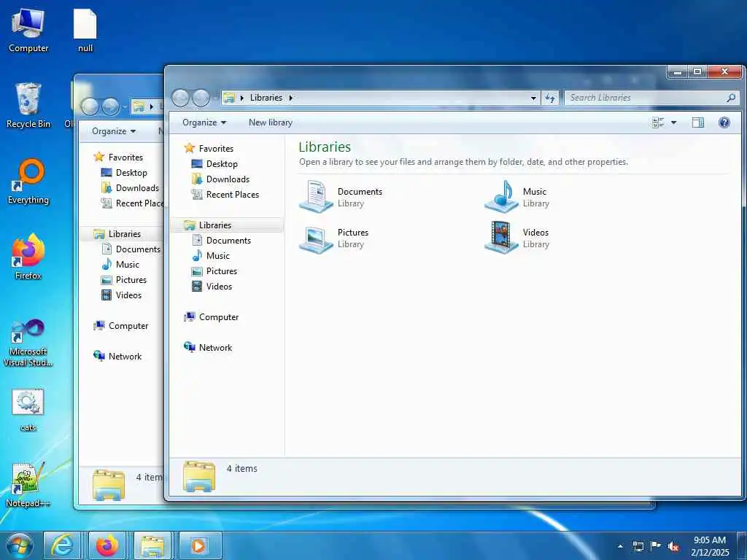Click the muted volume tray icon

[x=673, y=547]
